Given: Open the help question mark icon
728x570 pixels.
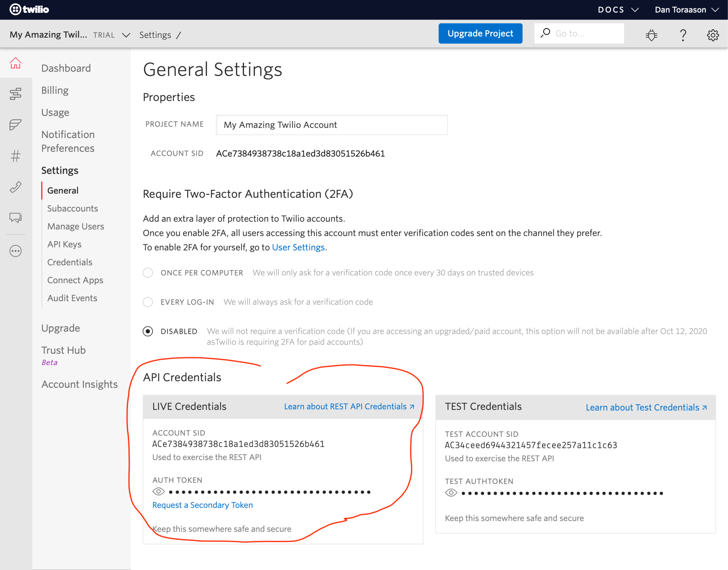Looking at the screenshot, I should pyautogui.click(x=683, y=35).
